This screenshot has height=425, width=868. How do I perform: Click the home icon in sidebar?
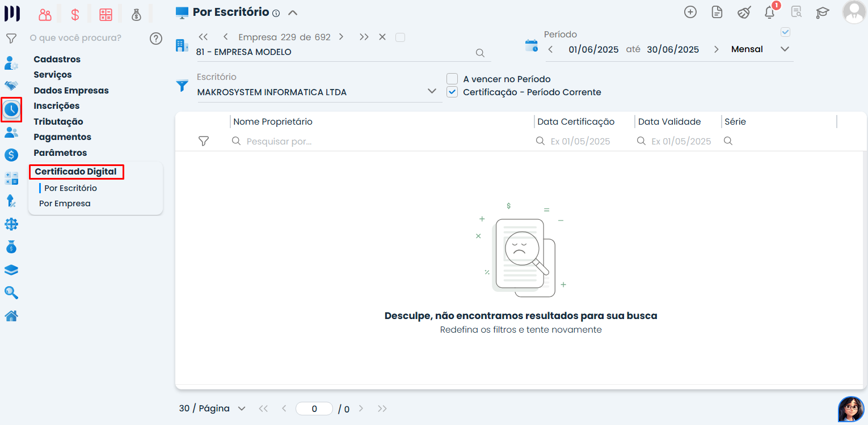11,316
